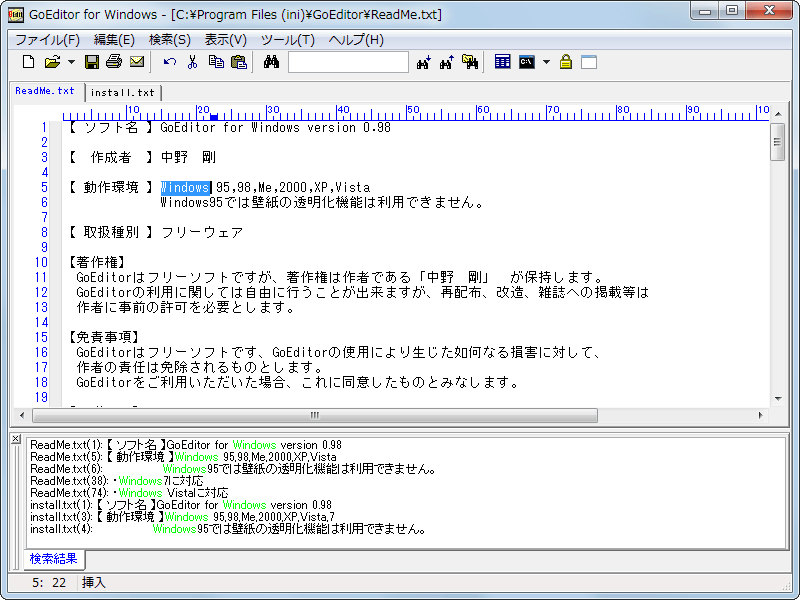Open find dialog with the binoculars icon
The image size is (800, 600).
(271, 62)
